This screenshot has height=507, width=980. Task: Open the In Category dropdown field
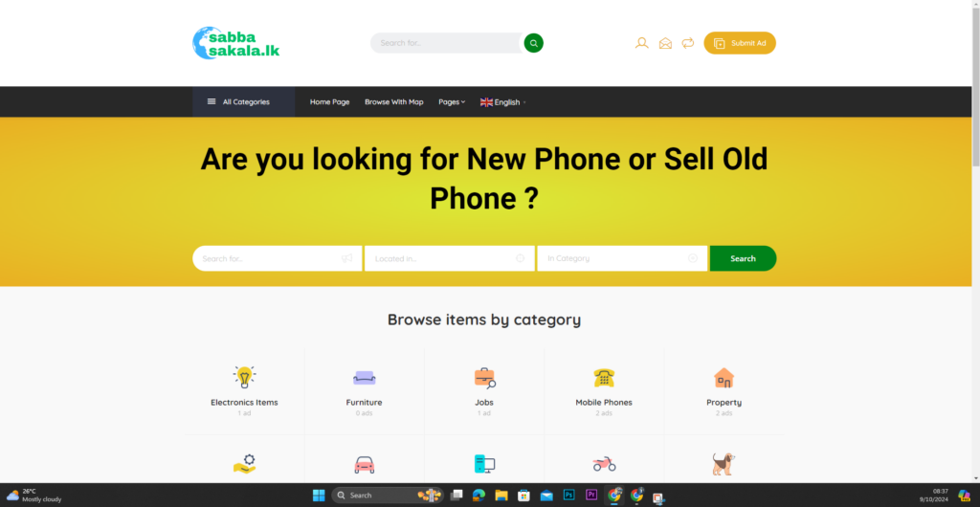[622, 258]
